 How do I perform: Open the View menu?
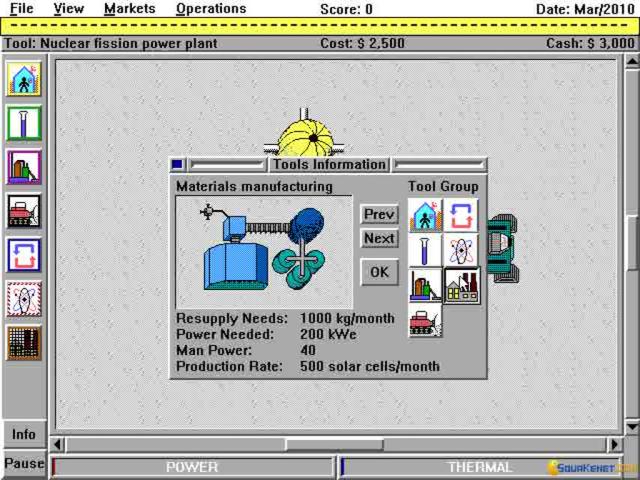[x=69, y=8]
